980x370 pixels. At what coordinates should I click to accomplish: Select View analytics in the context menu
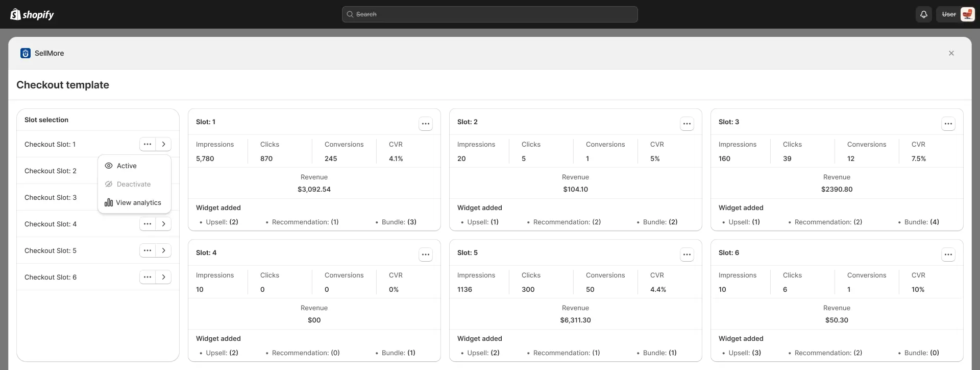click(138, 203)
